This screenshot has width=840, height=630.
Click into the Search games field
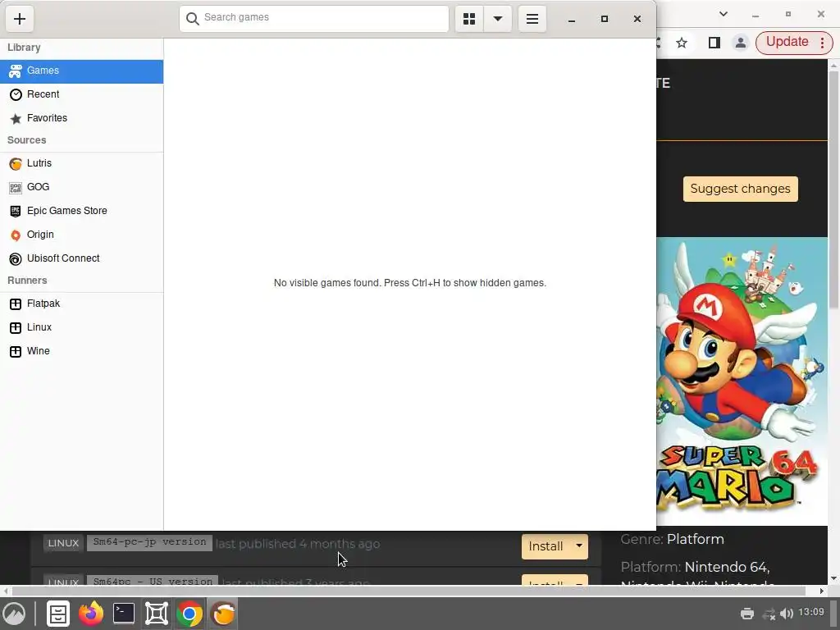pos(314,18)
